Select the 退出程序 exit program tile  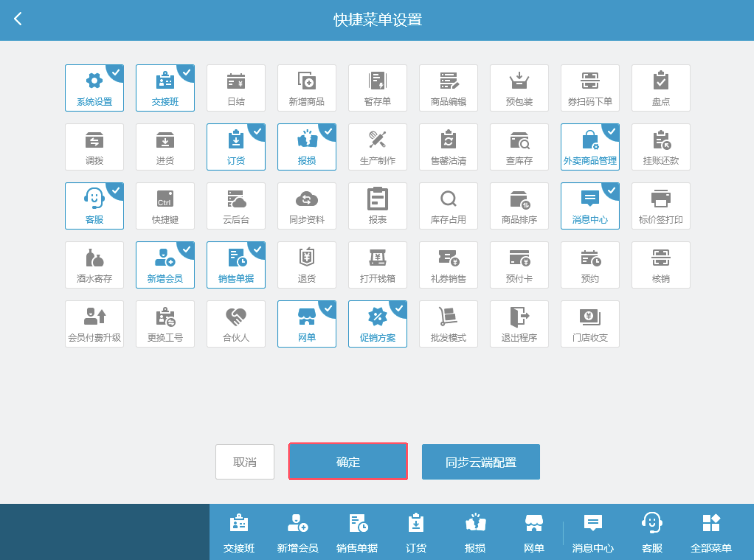pyautogui.click(x=519, y=324)
